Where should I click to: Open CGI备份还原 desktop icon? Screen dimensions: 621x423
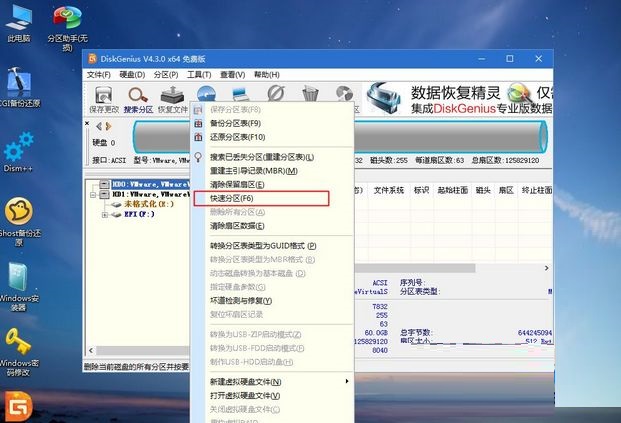19,87
